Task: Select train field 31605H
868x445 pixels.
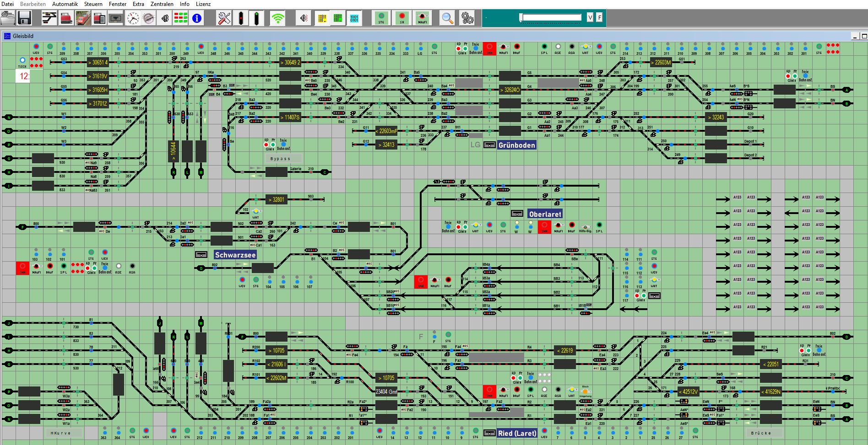Action: coord(98,90)
